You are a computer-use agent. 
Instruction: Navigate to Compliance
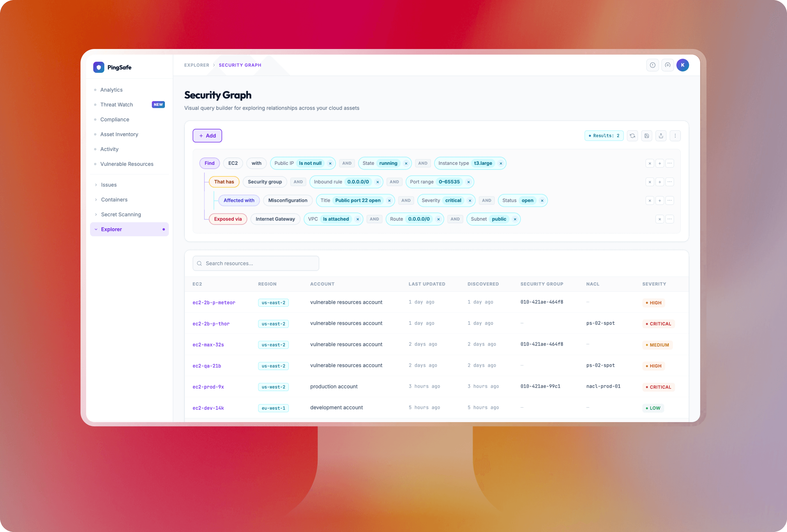[x=129, y=120]
